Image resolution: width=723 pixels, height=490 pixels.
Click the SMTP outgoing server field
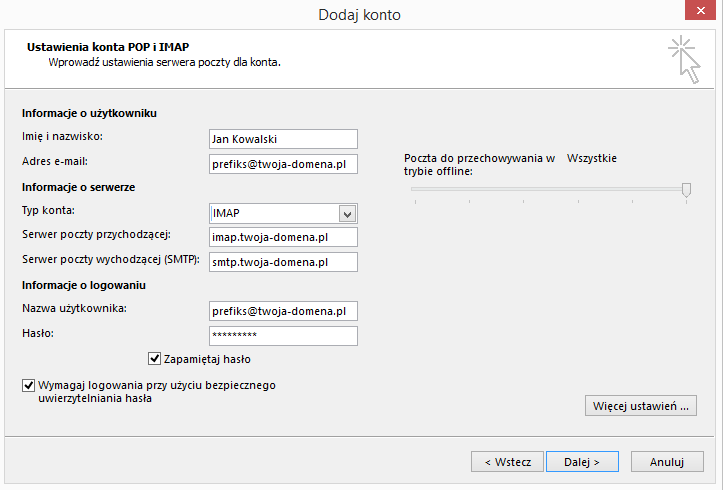(x=283, y=262)
